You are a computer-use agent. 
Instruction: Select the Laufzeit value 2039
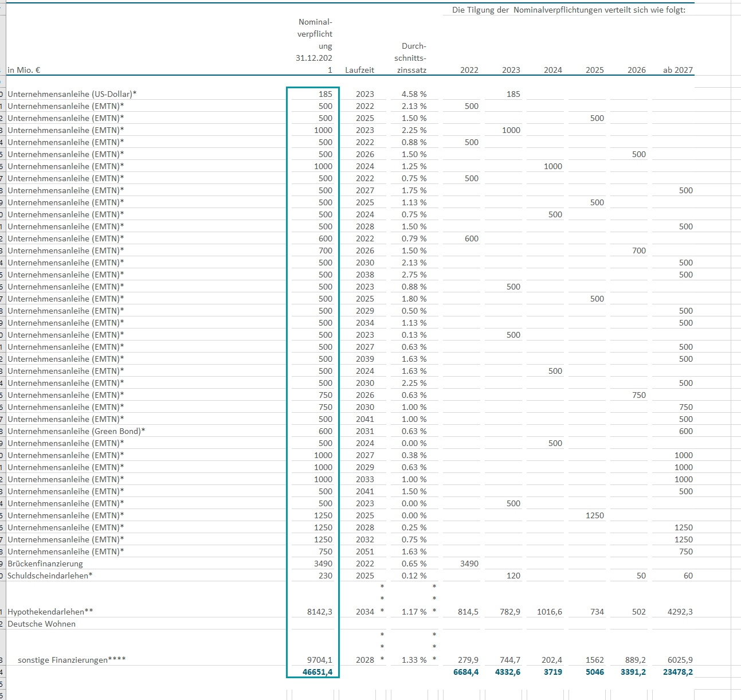click(365, 359)
